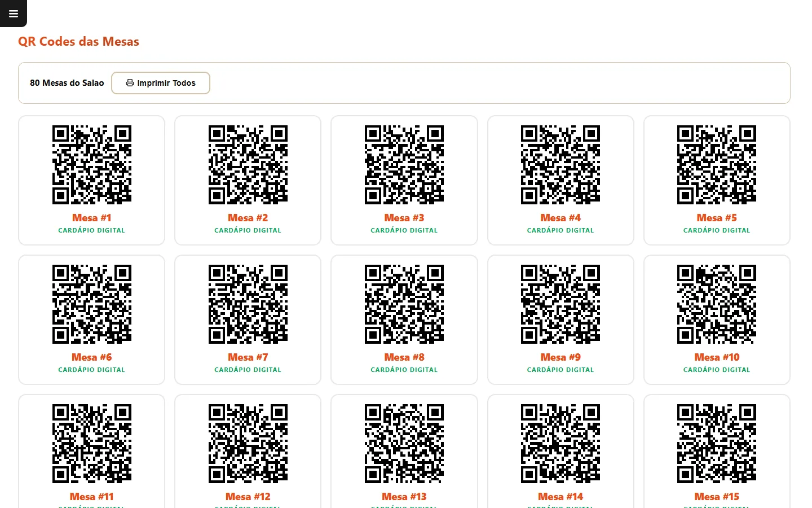Pick the 'Mesa #14' card title
The image size is (812, 508).
coord(561,497)
